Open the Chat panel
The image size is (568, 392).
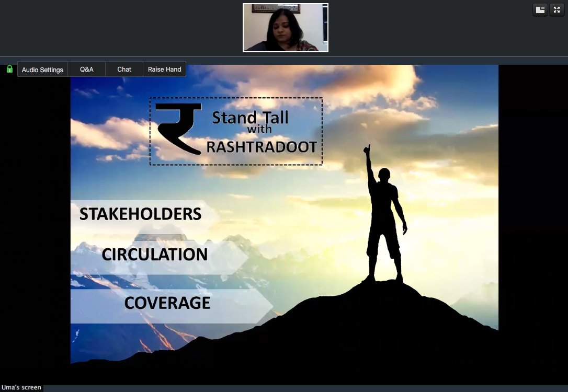[x=124, y=70]
